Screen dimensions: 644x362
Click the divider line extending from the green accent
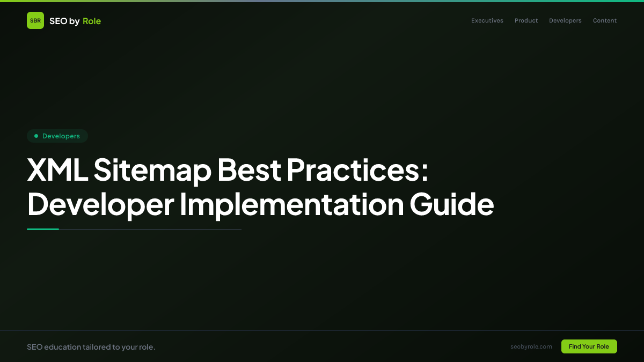point(150,228)
